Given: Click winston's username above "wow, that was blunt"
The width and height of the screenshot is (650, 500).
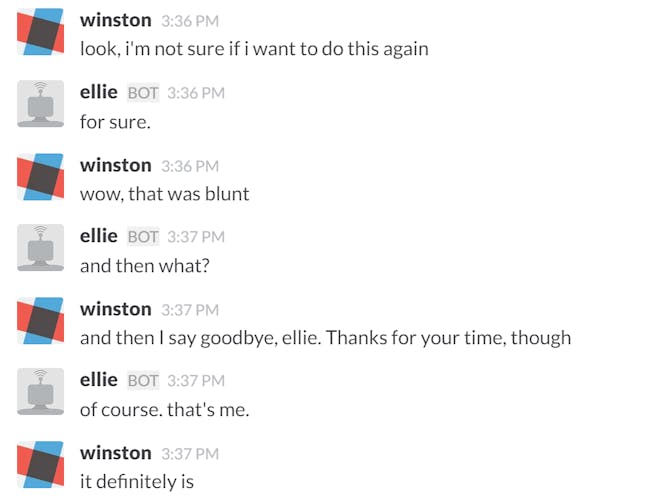Looking at the screenshot, I should (x=116, y=165).
